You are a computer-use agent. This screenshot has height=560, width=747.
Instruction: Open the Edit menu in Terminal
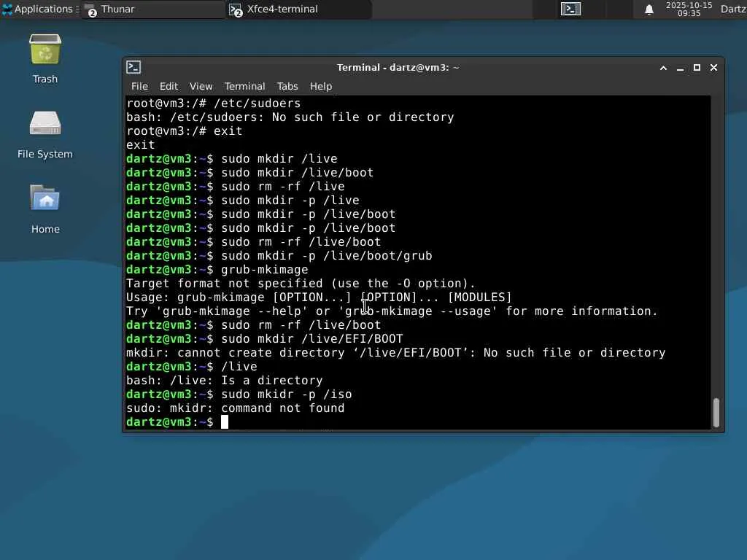(x=169, y=86)
